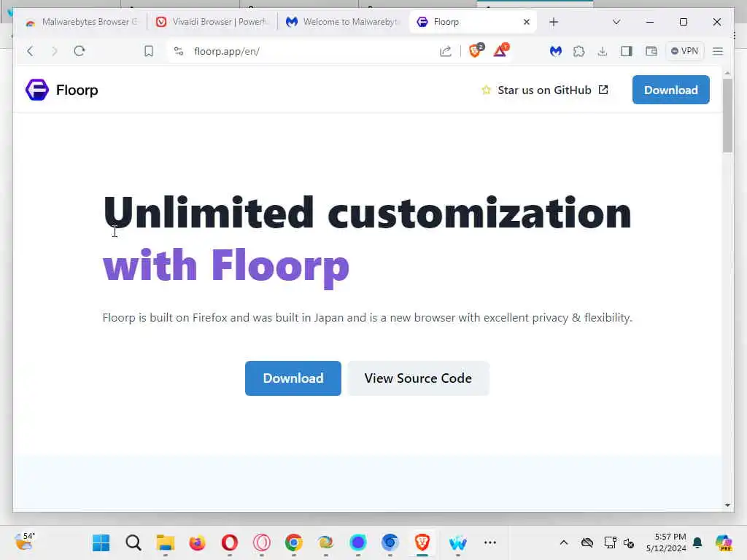This screenshot has width=747, height=560.
Task: Open Copilot preview icon in taskbar
Action: tap(724, 542)
